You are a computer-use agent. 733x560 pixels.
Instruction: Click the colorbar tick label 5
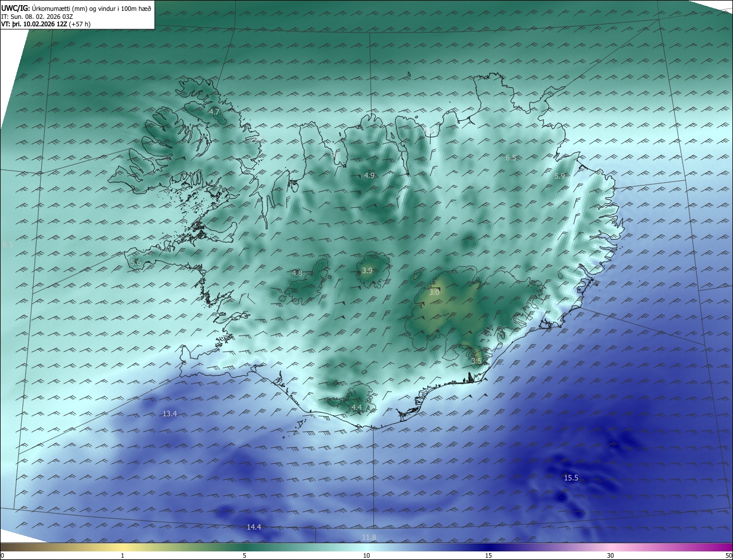245,555
